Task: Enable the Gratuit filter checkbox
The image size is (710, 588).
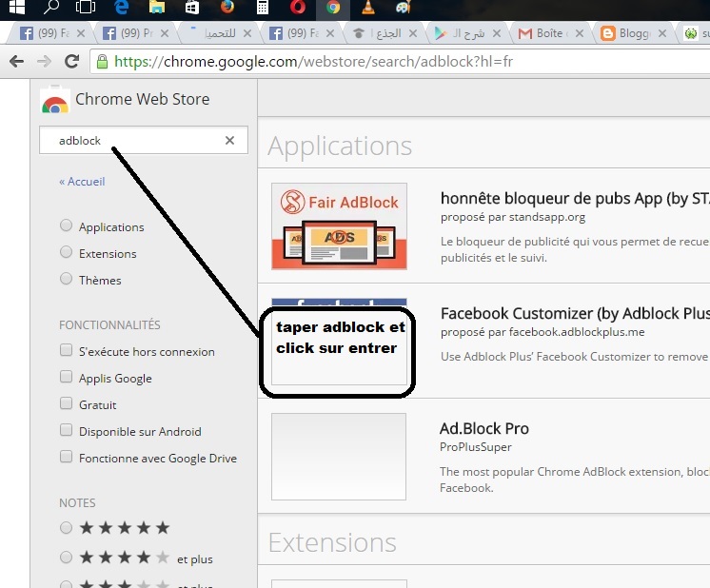Action: click(x=66, y=403)
